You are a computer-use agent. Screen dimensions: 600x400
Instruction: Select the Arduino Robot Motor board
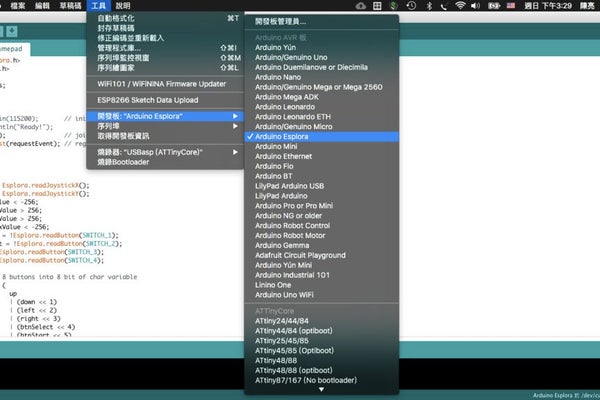click(x=321, y=236)
